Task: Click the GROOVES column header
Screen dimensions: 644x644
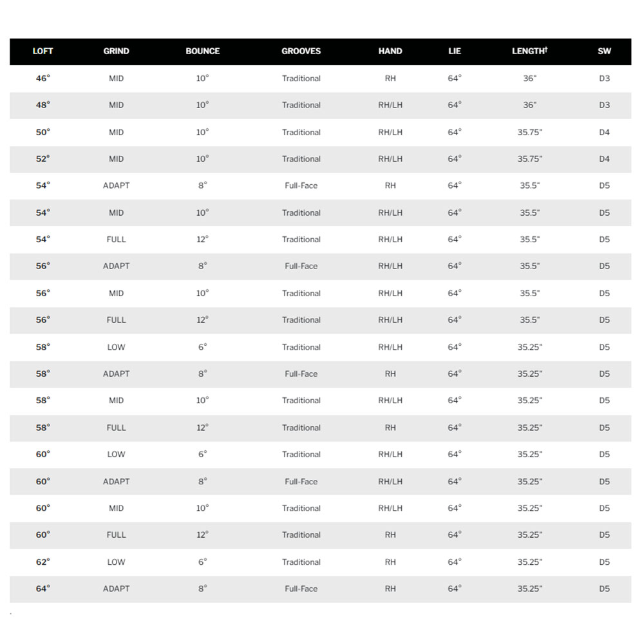Action: [x=301, y=52]
